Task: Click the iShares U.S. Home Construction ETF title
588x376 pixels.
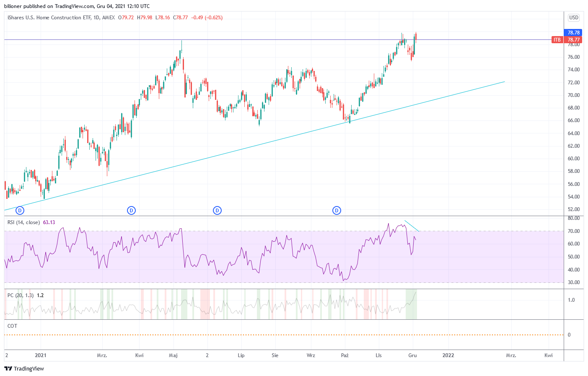Action: pyautogui.click(x=44, y=18)
